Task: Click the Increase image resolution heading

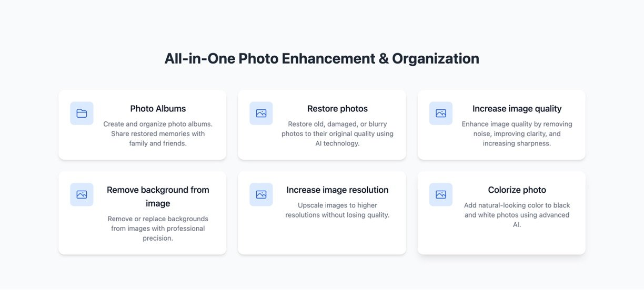Action: [x=337, y=190]
